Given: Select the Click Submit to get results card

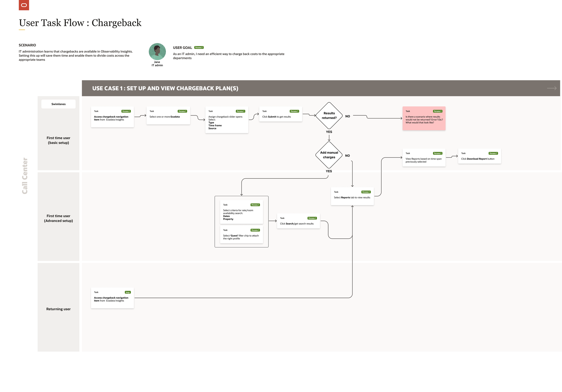Looking at the screenshot, I should tap(281, 114).
